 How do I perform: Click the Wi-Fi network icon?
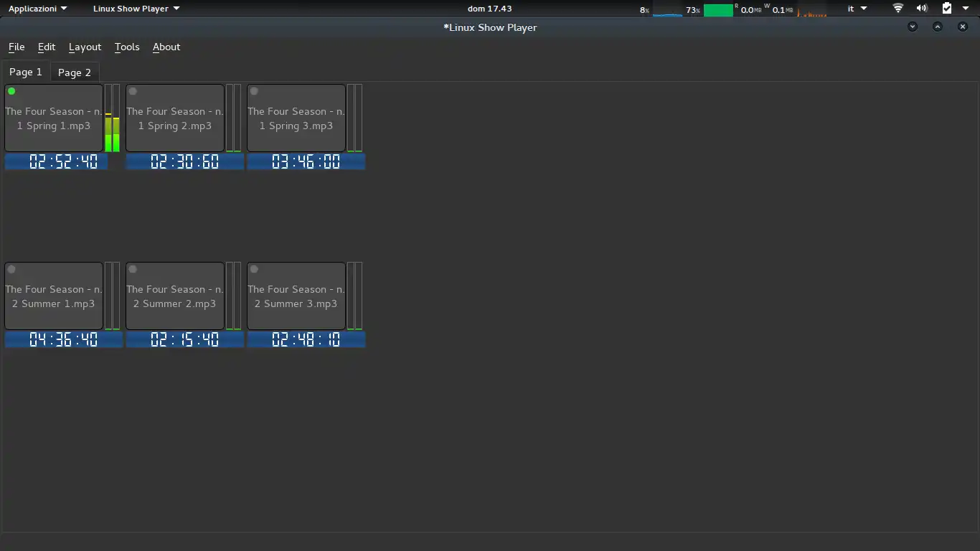point(898,9)
